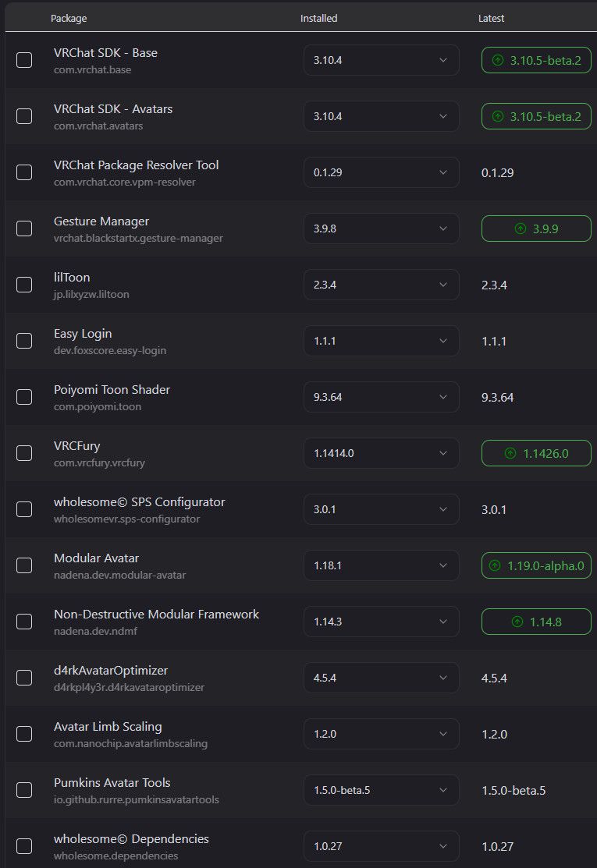
Task: Expand Modular Avatar 1.18.1 version dropdown
Action: (381, 565)
